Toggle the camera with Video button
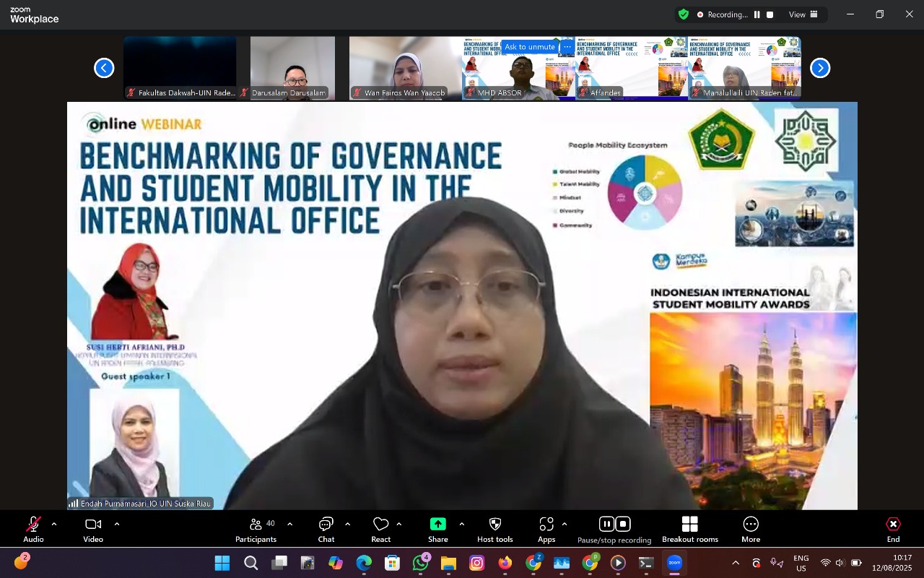Viewport: 924px width, 578px height. pyautogui.click(x=93, y=529)
